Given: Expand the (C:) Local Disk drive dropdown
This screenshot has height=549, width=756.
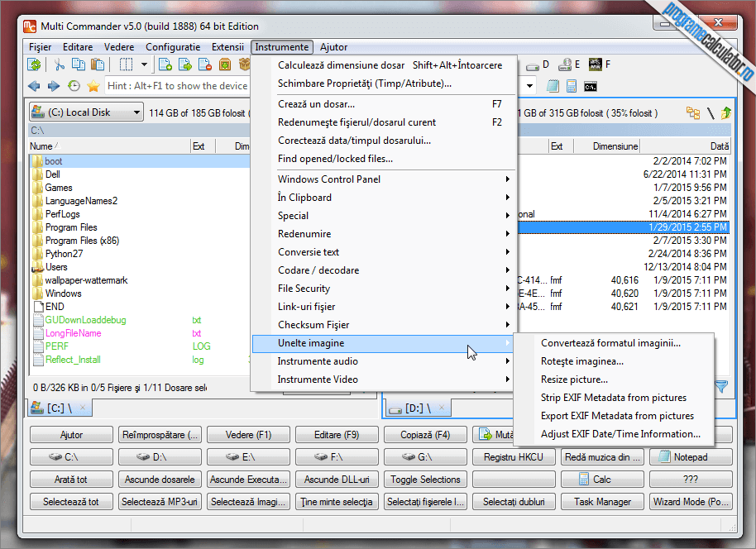Looking at the screenshot, I should pos(136,112).
